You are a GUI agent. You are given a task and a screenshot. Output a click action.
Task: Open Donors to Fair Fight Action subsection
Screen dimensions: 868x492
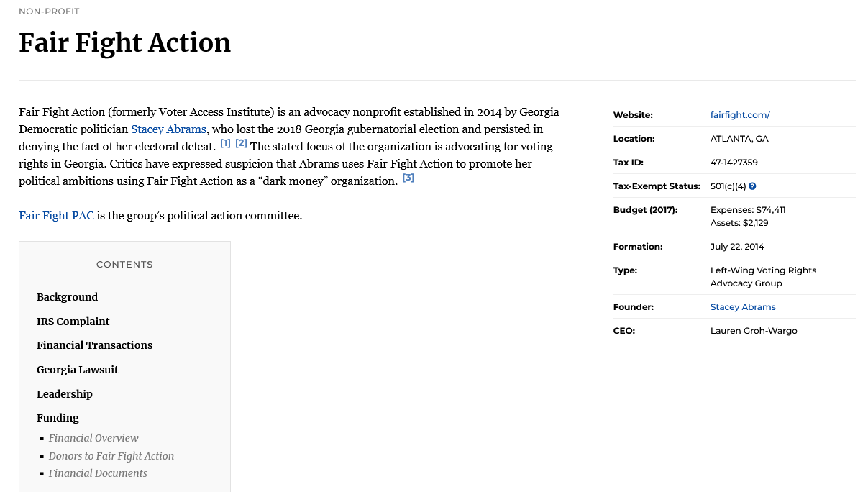pos(111,456)
